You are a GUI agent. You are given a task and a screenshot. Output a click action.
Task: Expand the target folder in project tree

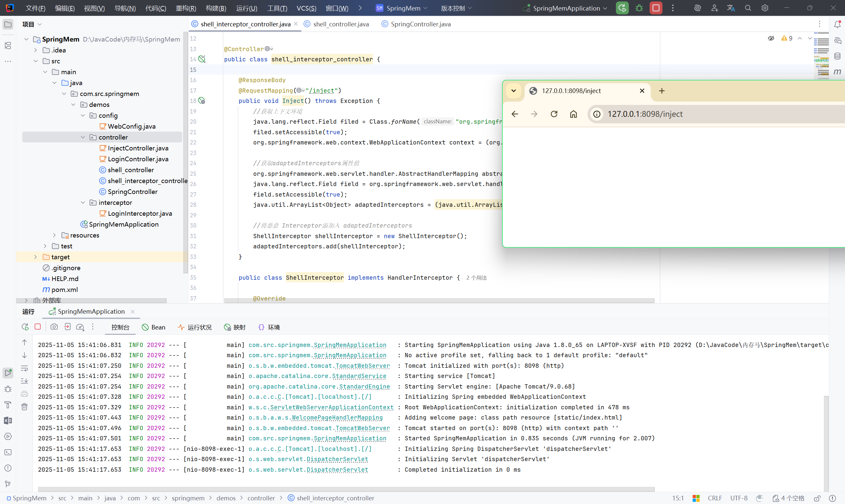tap(36, 257)
